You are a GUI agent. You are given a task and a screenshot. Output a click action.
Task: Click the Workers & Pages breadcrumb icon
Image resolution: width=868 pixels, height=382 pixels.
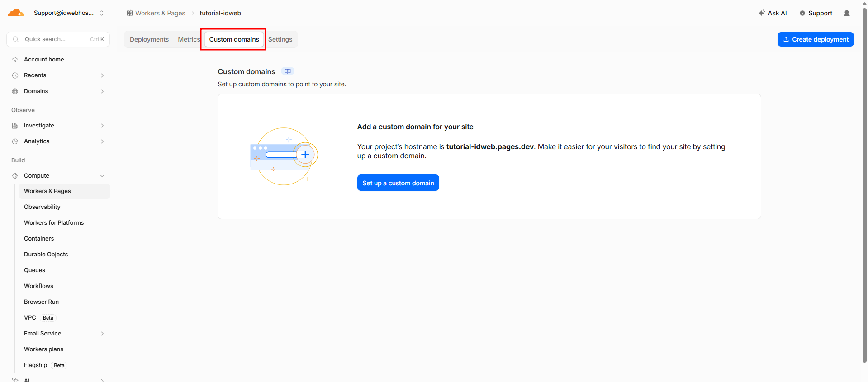(130, 13)
